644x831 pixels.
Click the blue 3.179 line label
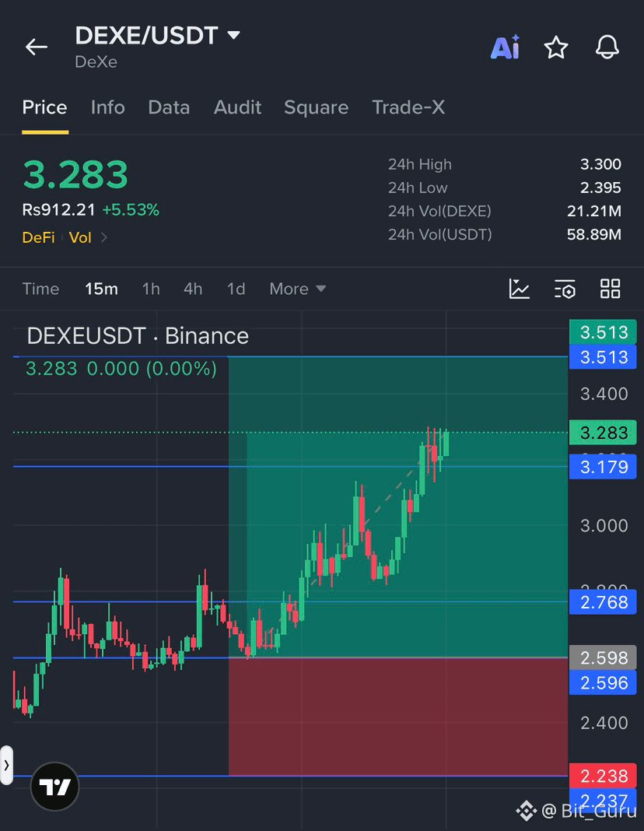coord(604,467)
